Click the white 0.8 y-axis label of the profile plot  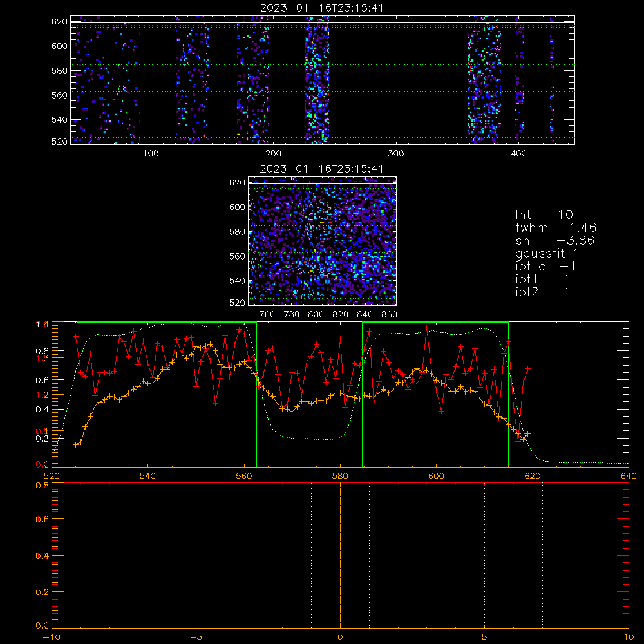click(x=43, y=351)
